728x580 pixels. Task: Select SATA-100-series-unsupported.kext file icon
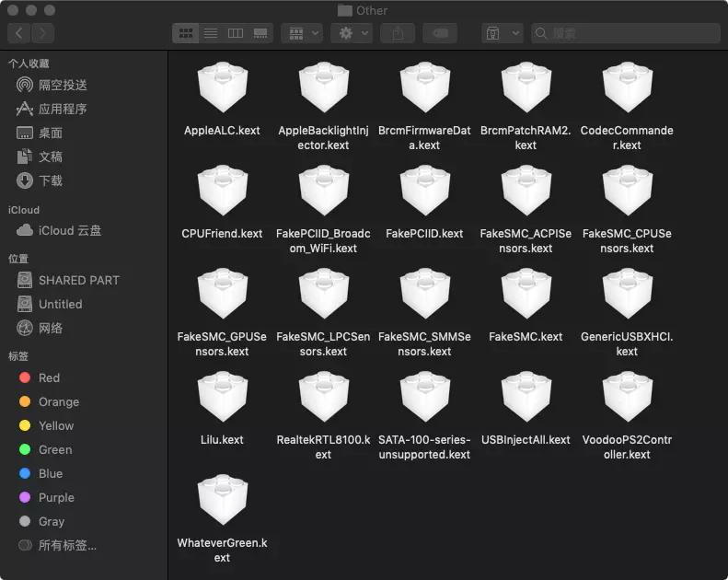click(425, 396)
